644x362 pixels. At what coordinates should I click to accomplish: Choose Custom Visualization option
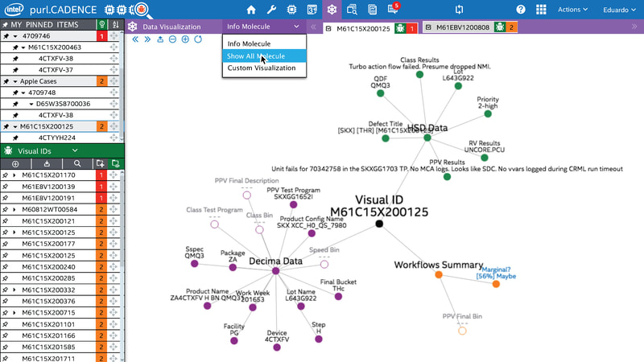pos(264,68)
